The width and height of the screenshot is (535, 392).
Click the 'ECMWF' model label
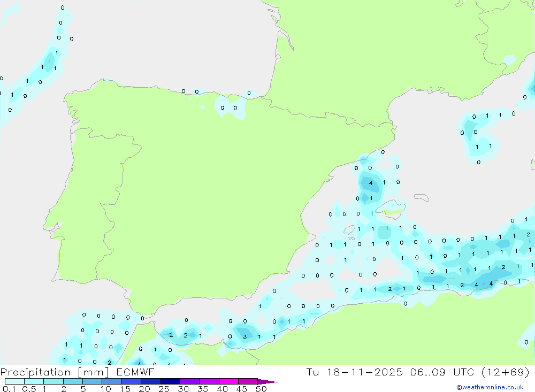pos(135,372)
